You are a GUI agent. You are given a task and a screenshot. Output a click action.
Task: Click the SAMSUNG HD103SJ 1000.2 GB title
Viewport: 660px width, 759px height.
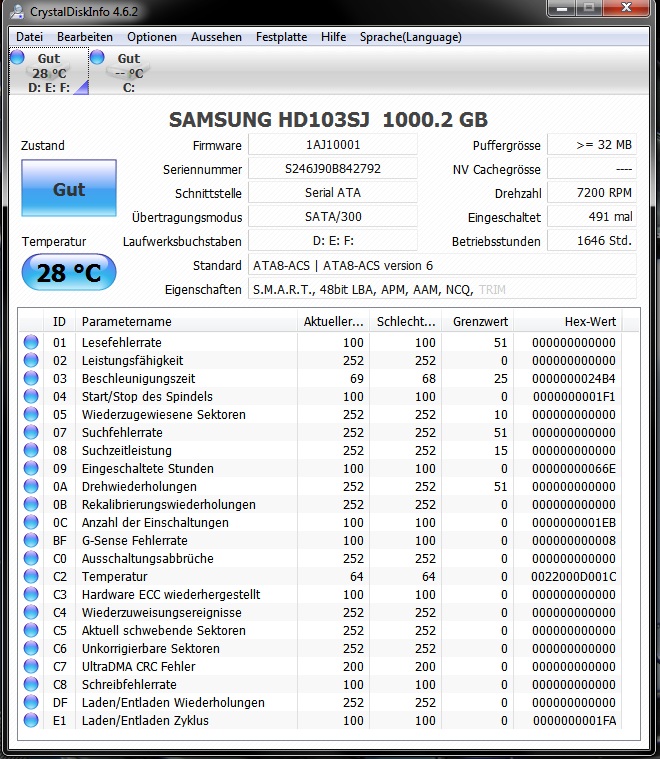(328, 120)
